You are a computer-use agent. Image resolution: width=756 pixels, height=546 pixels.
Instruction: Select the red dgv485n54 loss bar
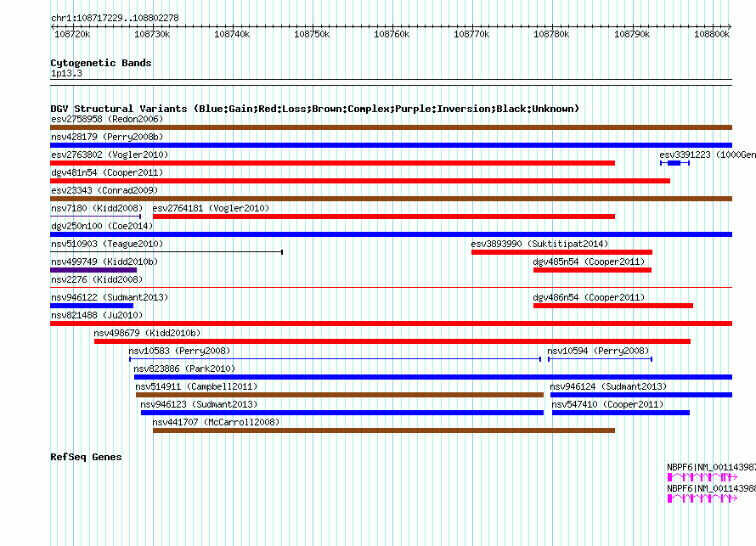[593, 270]
